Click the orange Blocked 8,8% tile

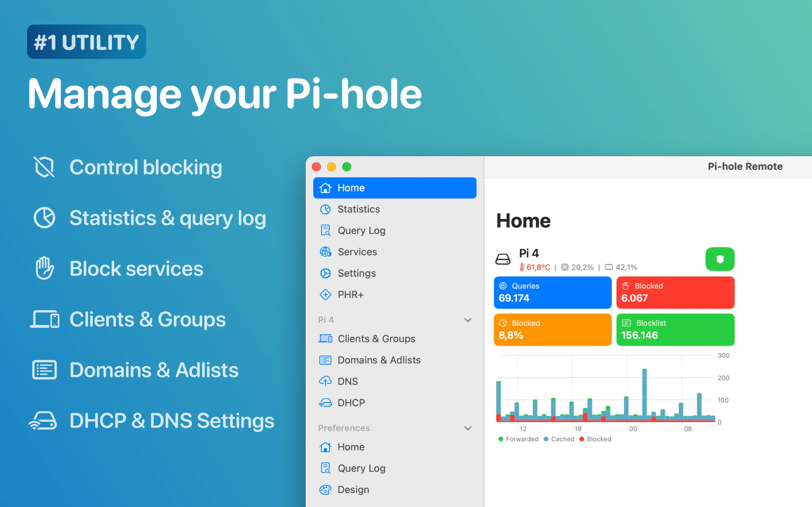coord(552,330)
